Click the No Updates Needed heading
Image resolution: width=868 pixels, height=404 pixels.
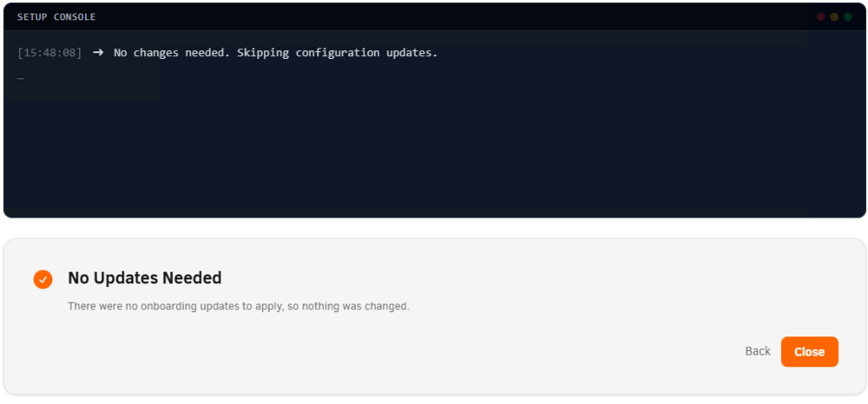coord(144,278)
